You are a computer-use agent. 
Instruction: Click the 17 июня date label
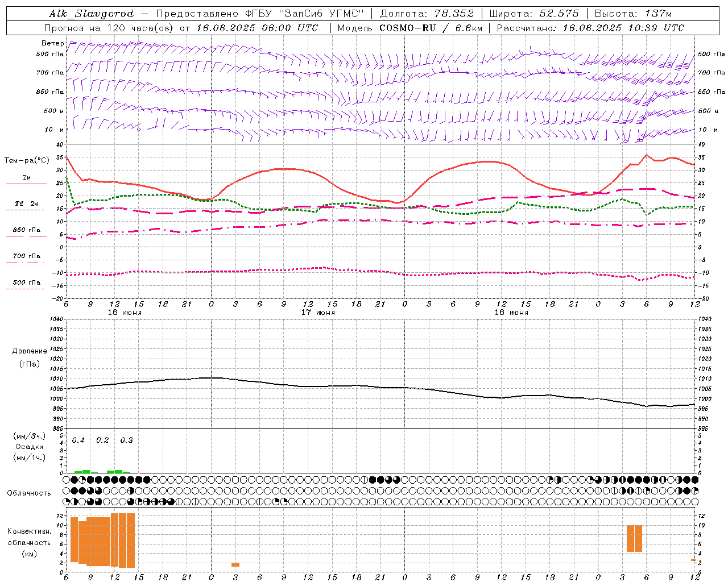317,313
